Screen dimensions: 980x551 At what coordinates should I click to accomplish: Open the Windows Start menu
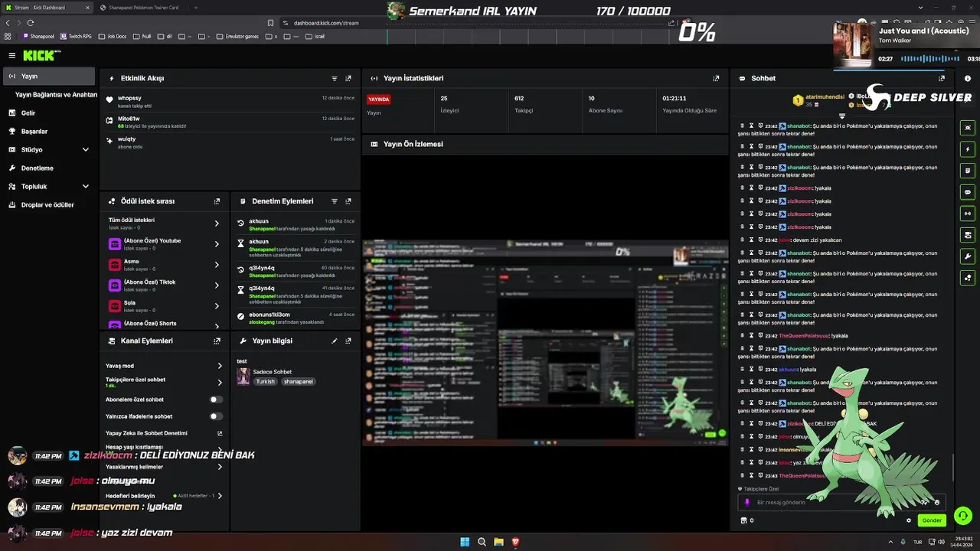point(465,542)
